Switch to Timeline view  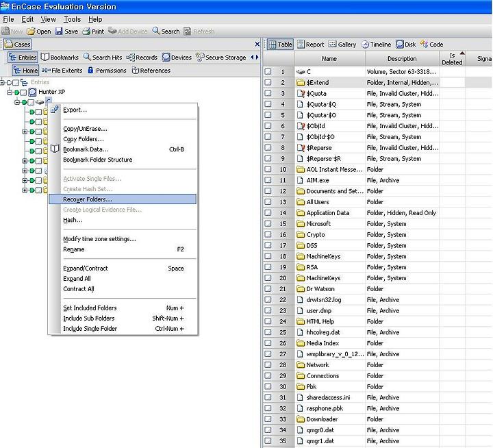tap(376, 45)
